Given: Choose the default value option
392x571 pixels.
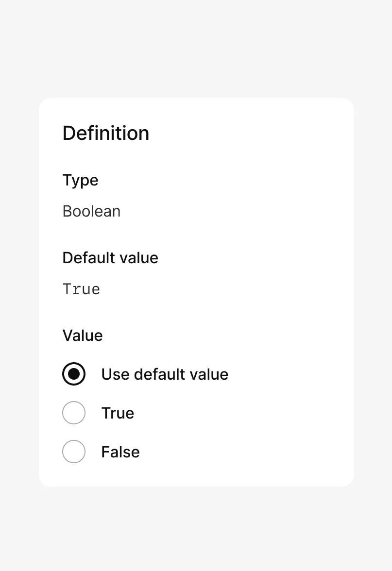Looking at the screenshot, I should pyautogui.click(x=74, y=374).
